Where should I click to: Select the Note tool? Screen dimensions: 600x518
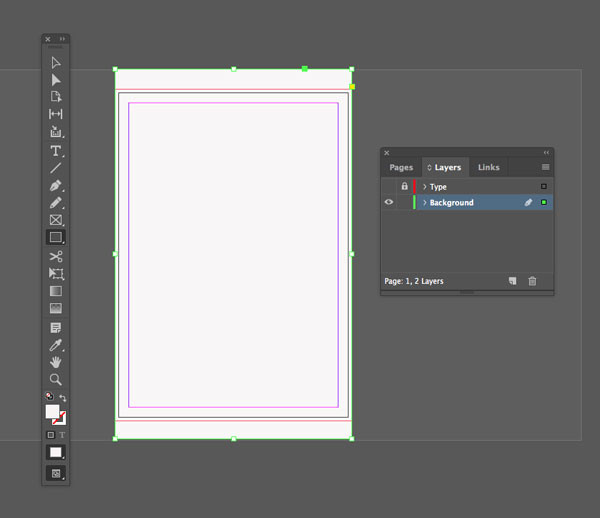(x=56, y=328)
